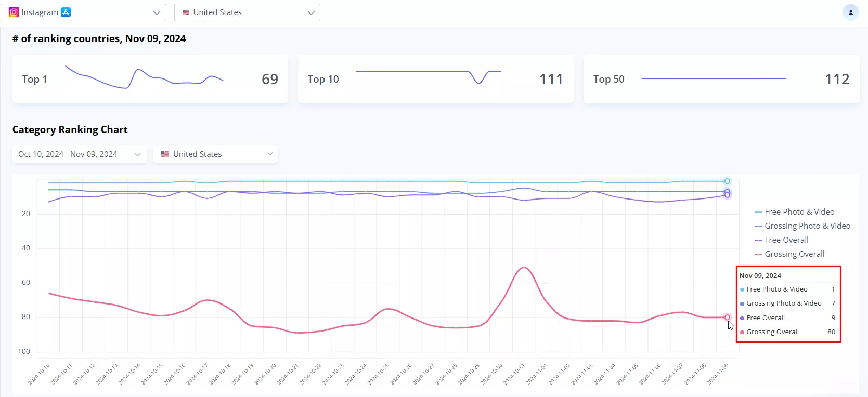Screen dimensions: 868x397
Task: Open the top United States country dropdown
Action: (x=311, y=12)
